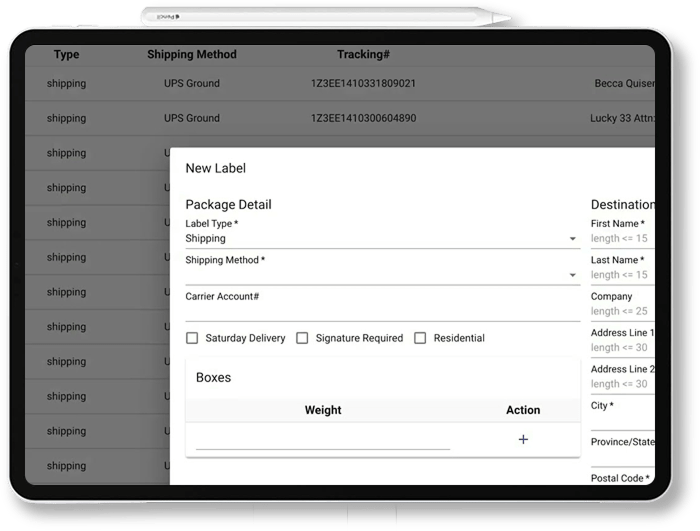700x531 pixels.
Task: Open the Label Type dropdown
Action: click(383, 238)
